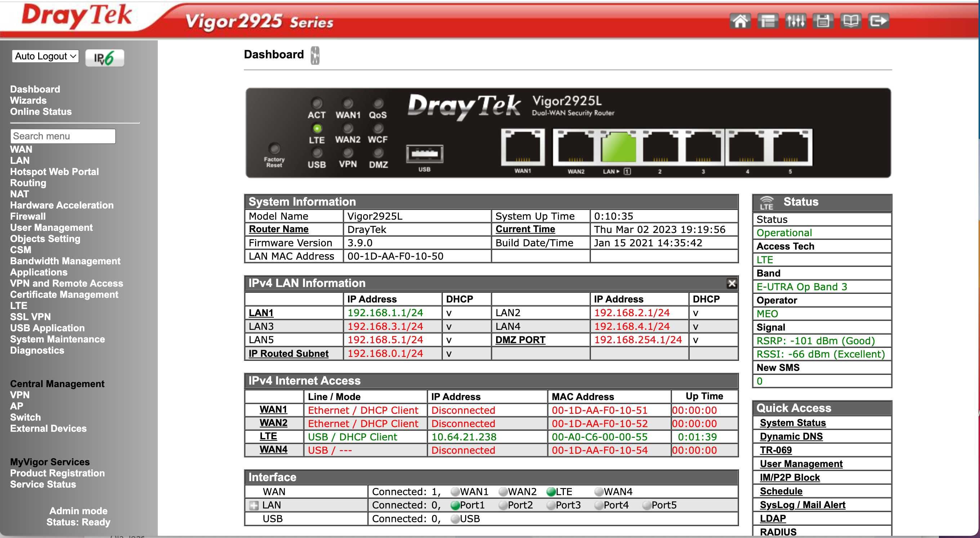980x538 pixels.
Task: Click LAN MAC address 00-1D-AA-F0-10-50
Action: [x=395, y=256]
